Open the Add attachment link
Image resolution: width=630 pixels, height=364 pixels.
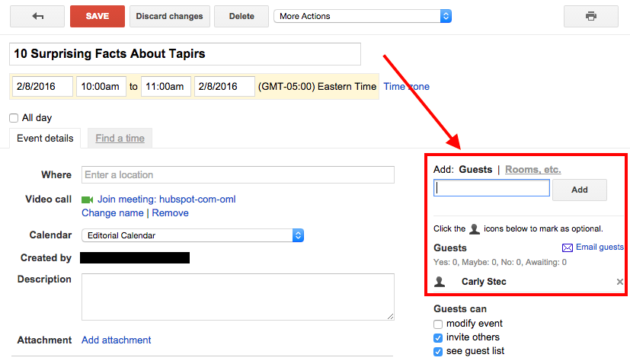(116, 340)
